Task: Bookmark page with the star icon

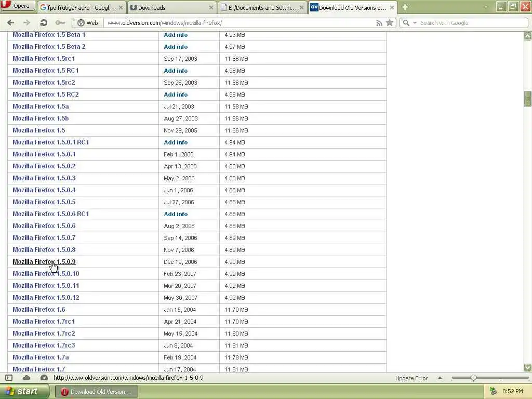Action: point(390,23)
